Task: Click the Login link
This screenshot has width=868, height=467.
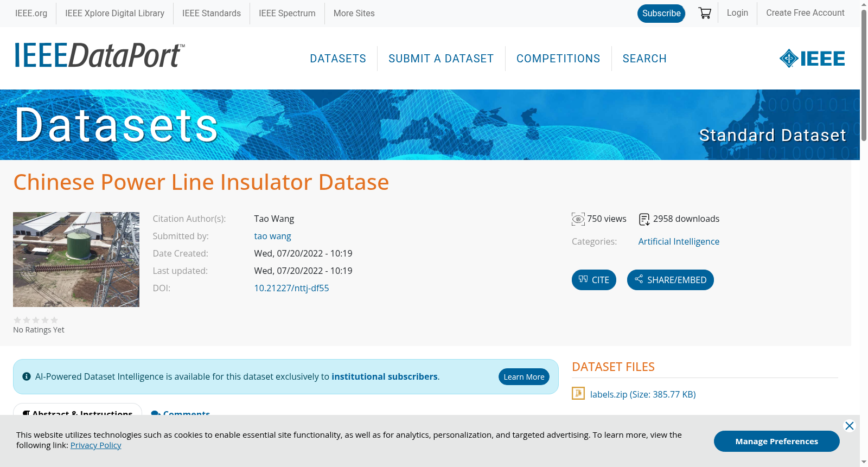Action: pos(737,13)
